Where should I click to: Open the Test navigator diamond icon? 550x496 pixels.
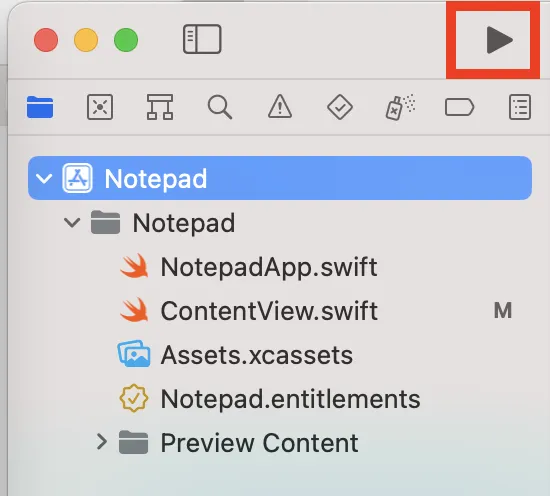point(340,107)
